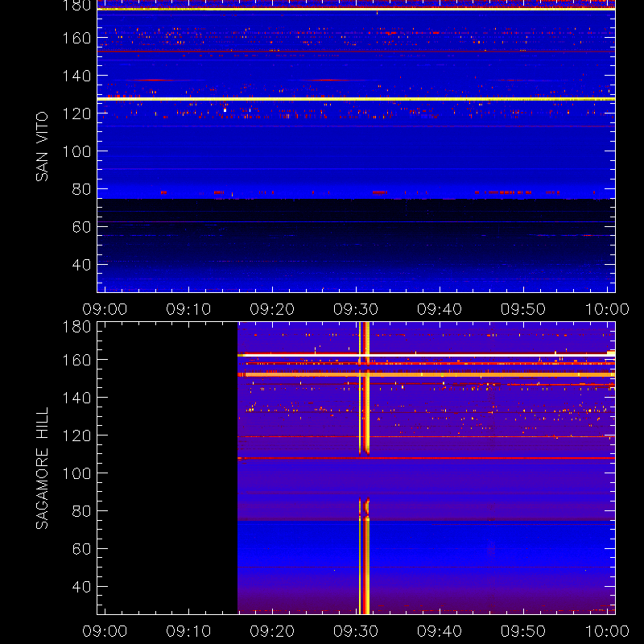Select the 180 tick label on Sagamore Hill plot
The height and width of the screenshot is (644, 644).
[x=76, y=327]
